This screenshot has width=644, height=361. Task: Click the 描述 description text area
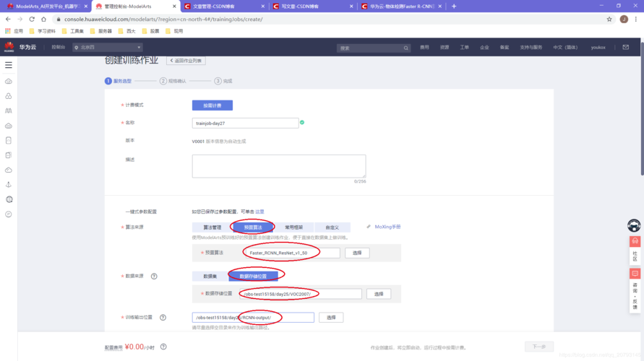[x=279, y=166]
